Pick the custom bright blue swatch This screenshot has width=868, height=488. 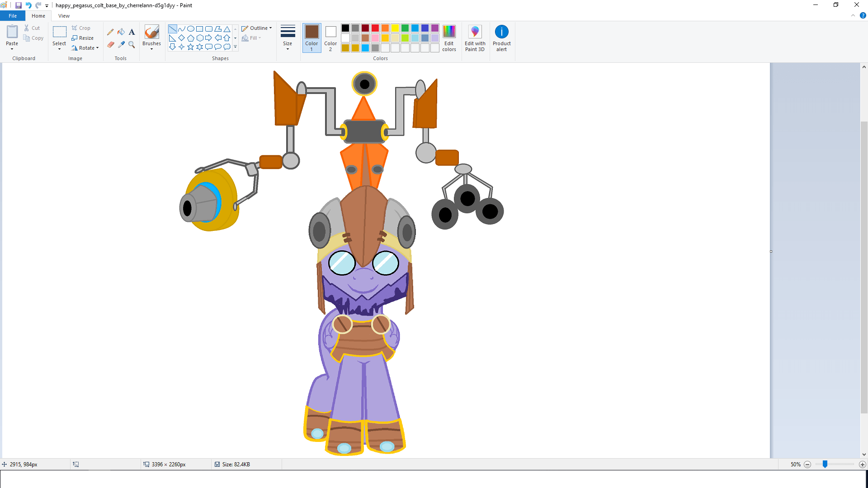click(365, 48)
